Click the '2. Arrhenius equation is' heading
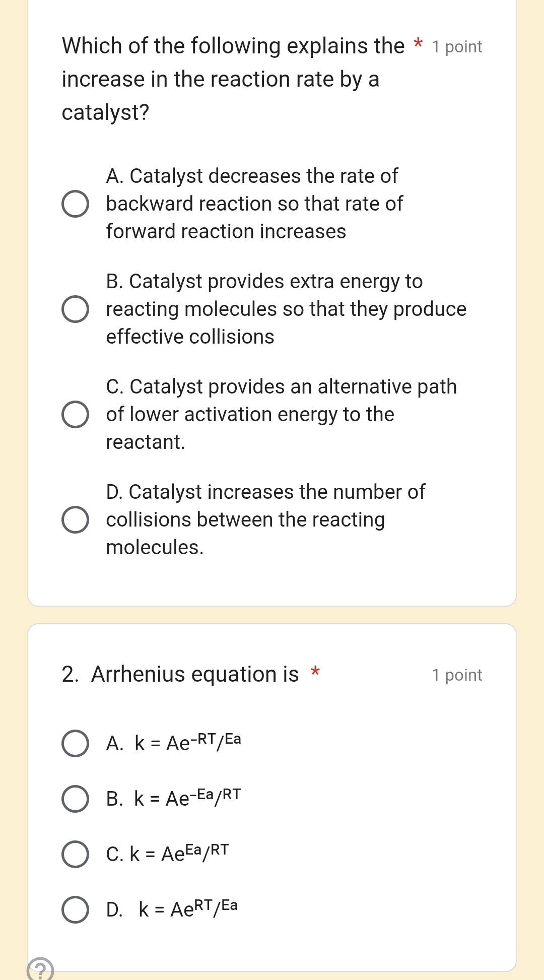Image resolution: width=544 pixels, height=980 pixels. [180, 674]
